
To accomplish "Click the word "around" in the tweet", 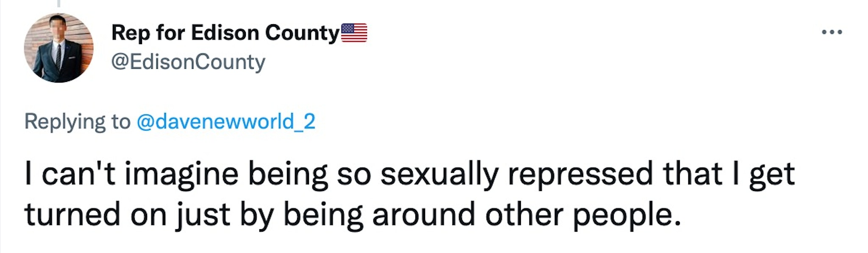I will 424,215.
